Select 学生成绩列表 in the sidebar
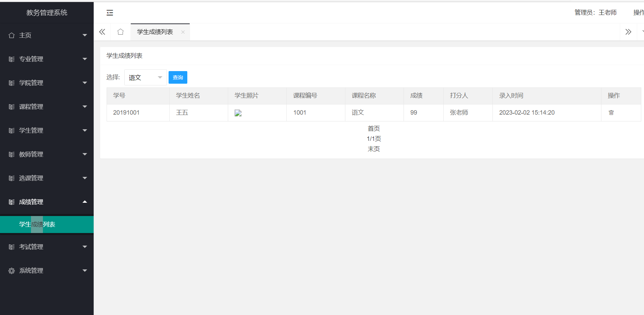 (x=37, y=225)
